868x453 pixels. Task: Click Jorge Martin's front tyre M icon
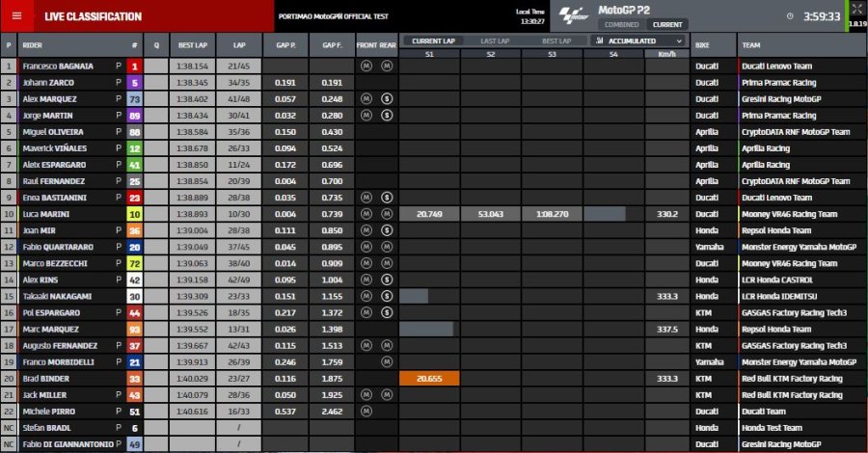coord(366,115)
